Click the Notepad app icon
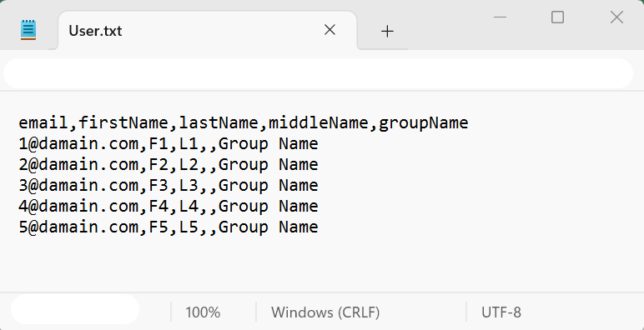644x330 pixels. 28,30
